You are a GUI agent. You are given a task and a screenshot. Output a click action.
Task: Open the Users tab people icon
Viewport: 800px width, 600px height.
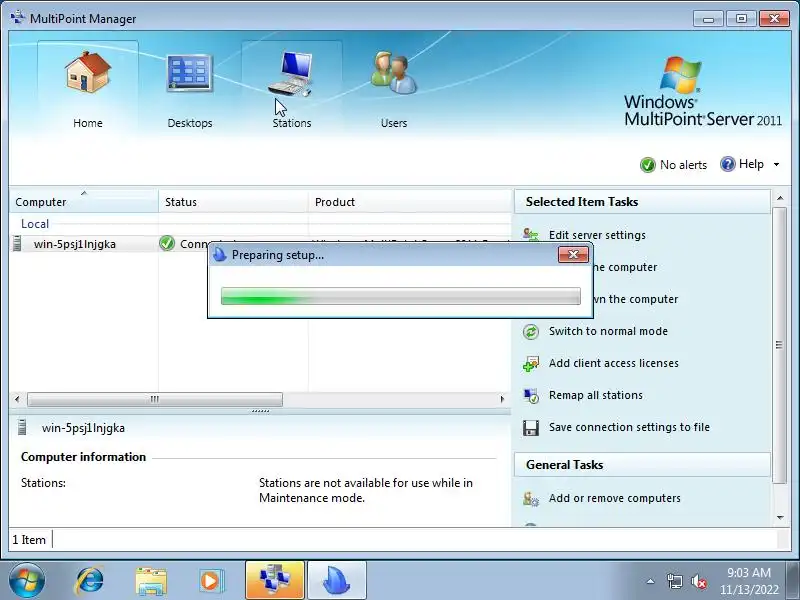pos(393,72)
